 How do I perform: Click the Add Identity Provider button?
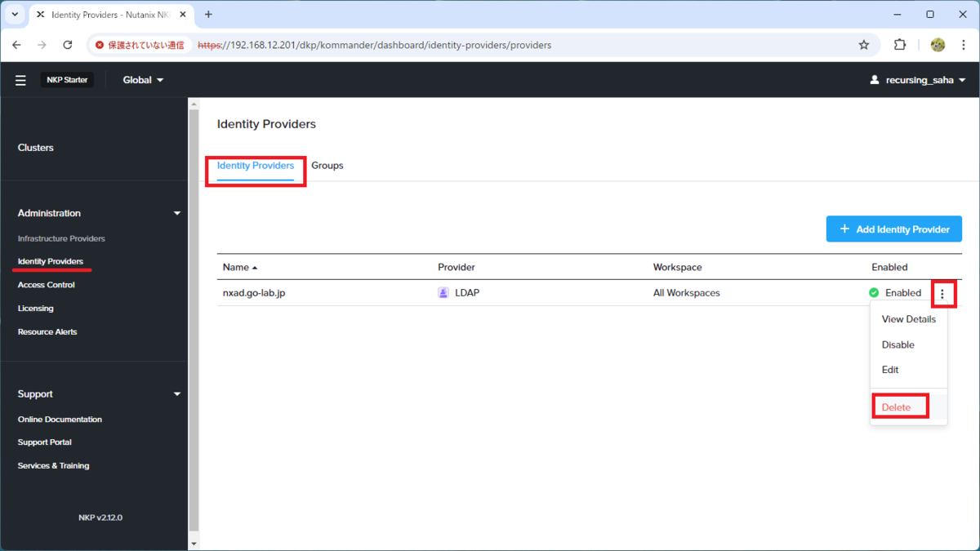(x=894, y=229)
